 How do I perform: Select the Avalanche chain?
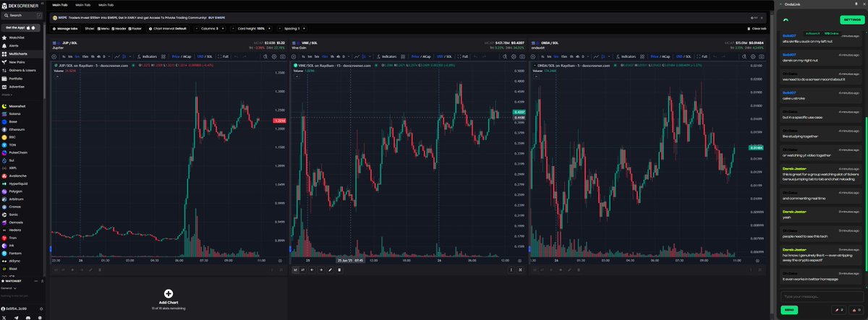[20, 176]
